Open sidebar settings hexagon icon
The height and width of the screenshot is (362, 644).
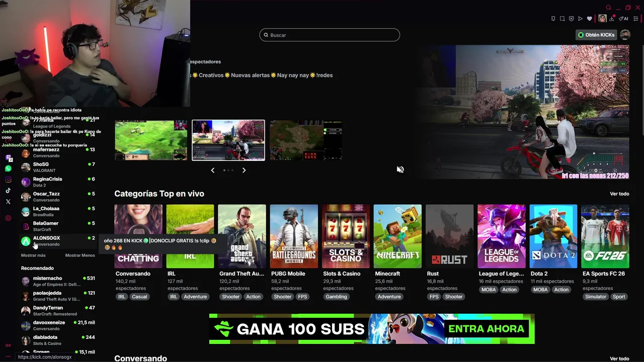(x=8, y=218)
